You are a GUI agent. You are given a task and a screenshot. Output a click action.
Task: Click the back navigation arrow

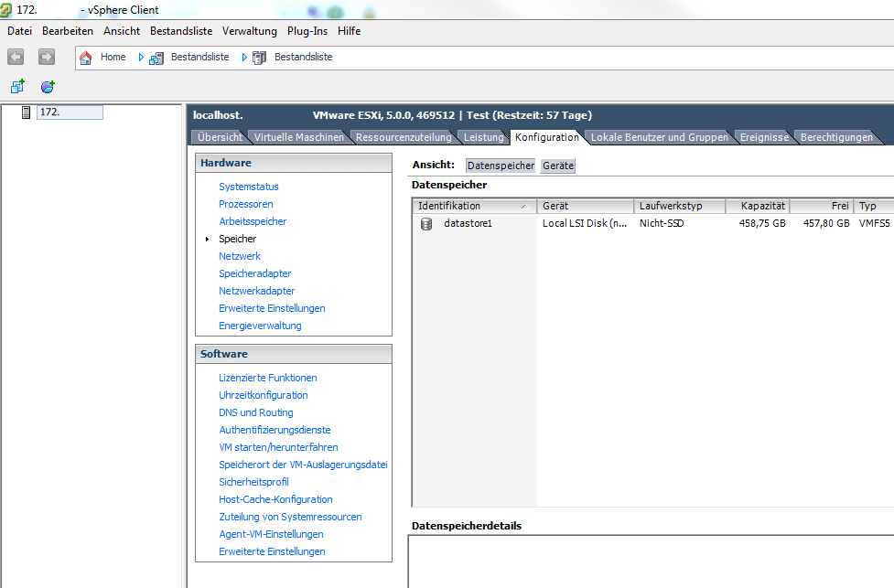pos(16,57)
